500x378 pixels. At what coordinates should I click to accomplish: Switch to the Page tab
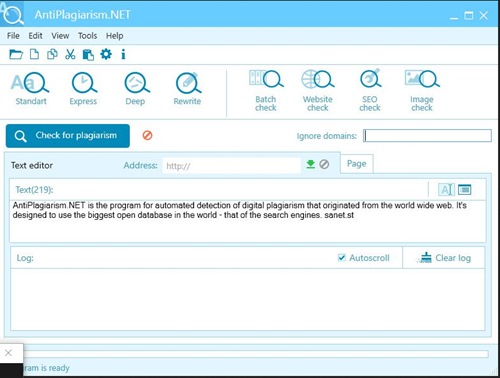point(357,164)
